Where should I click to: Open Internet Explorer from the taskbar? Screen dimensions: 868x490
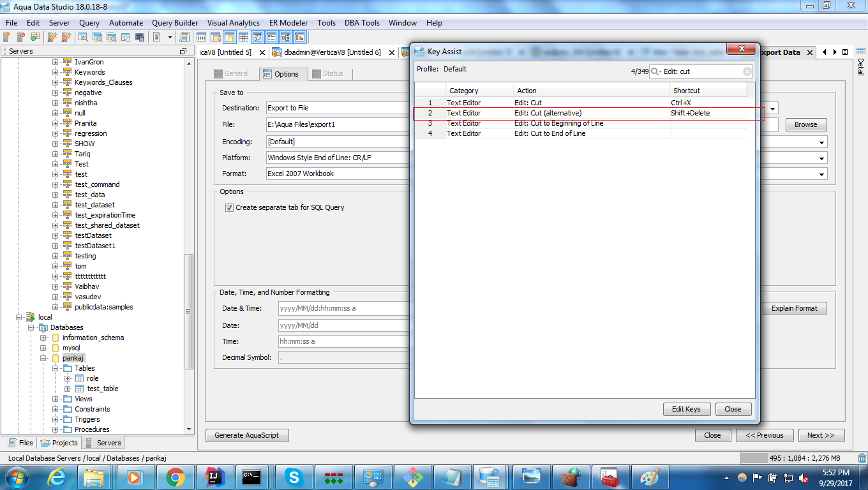[x=57, y=477]
